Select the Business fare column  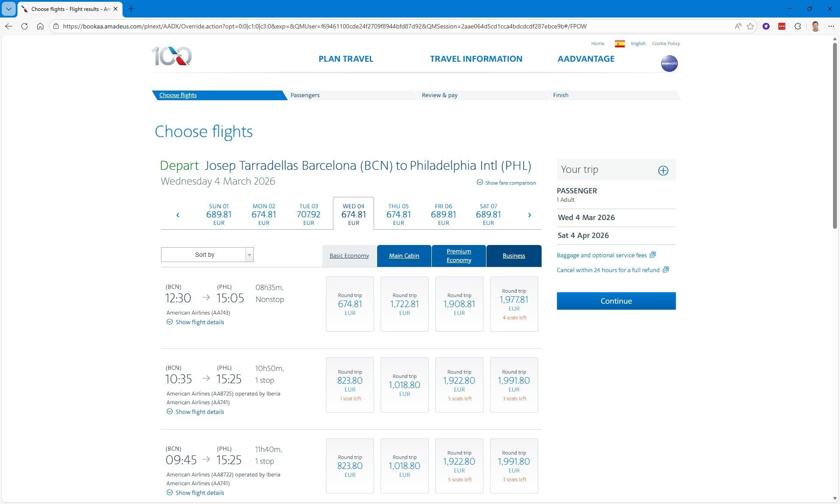tap(514, 255)
